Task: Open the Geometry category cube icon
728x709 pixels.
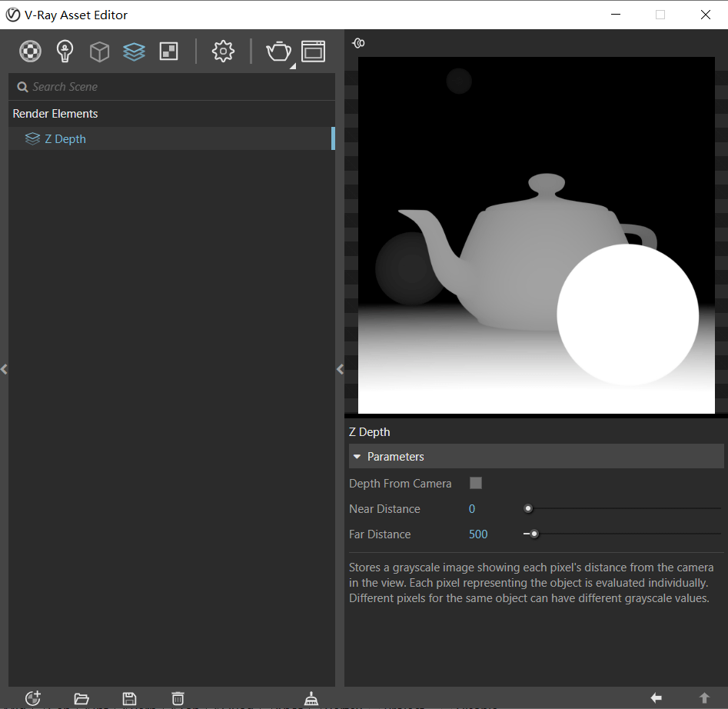Action: (x=99, y=52)
